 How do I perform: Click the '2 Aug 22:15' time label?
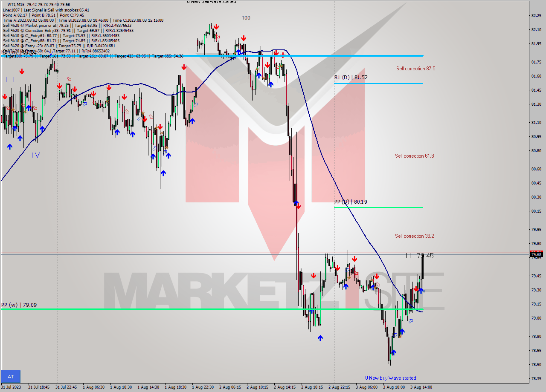(339, 387)
